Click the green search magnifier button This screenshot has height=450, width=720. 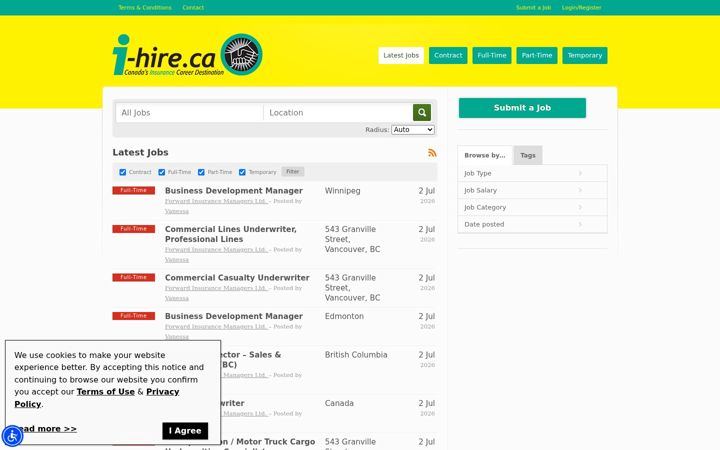click(x=422, y=112)
